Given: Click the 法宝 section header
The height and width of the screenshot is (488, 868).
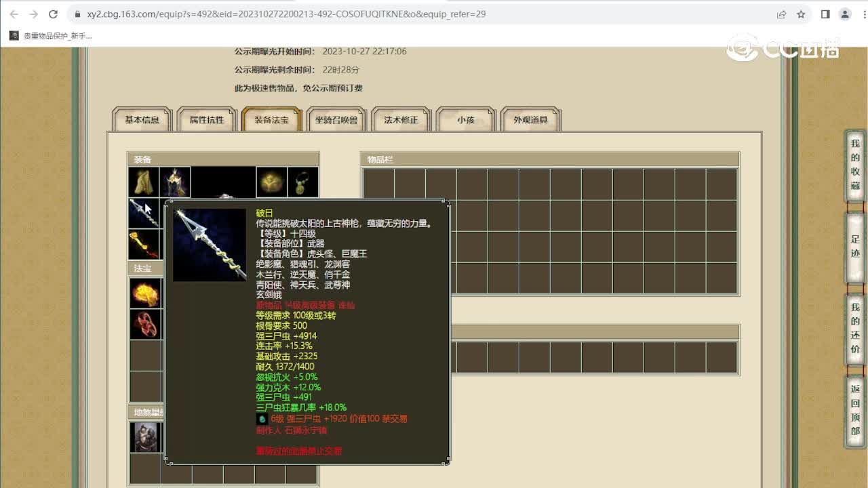Looking at the screenshot, I should (x=146, y=268).
